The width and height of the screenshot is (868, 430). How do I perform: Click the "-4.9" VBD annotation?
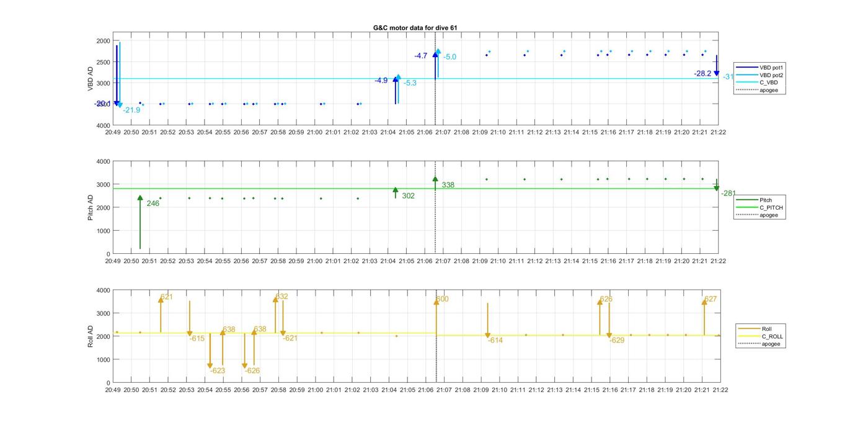click(381, 81)
